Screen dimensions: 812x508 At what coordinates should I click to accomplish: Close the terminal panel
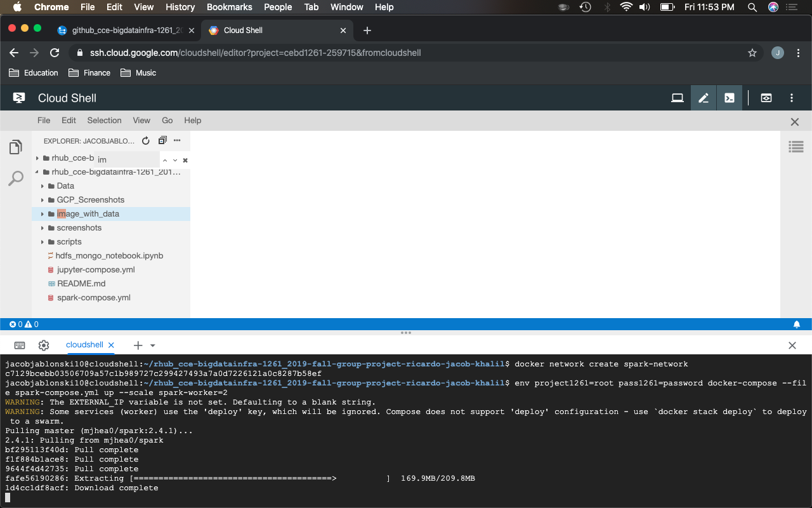click(792, 345)
